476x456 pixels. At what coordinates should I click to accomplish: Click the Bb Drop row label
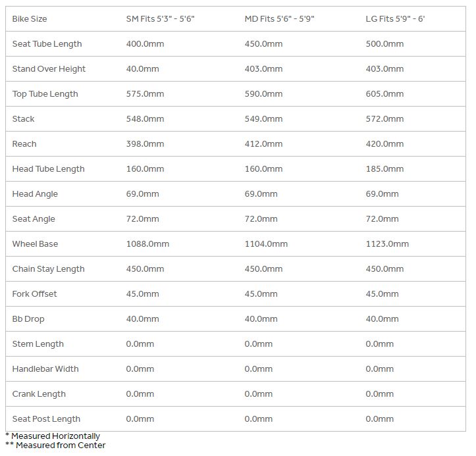coord(28,319)
